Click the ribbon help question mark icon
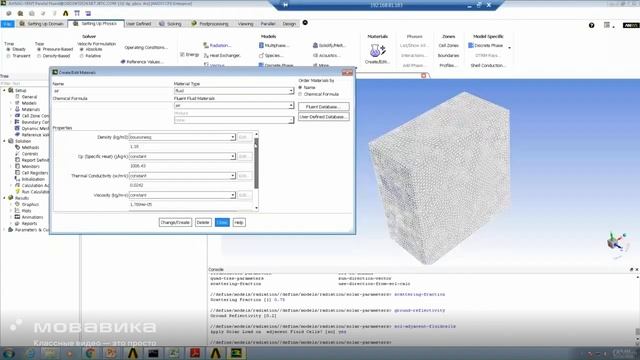The height and width of the screenshot is (360, 640). point(591,25)
